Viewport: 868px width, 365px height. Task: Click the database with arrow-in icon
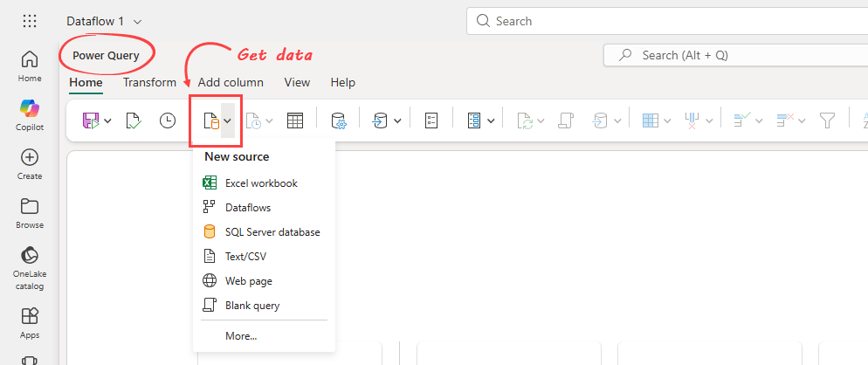pos(380,121)
